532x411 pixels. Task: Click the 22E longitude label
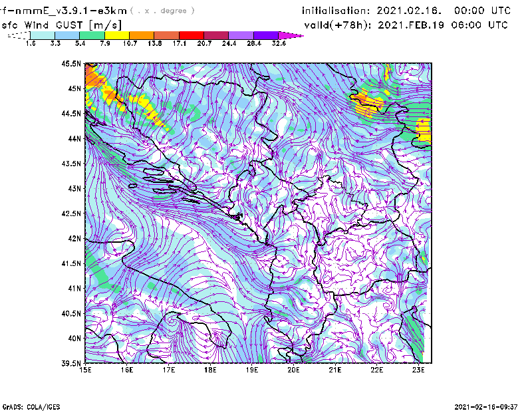[x=376, y=370]
